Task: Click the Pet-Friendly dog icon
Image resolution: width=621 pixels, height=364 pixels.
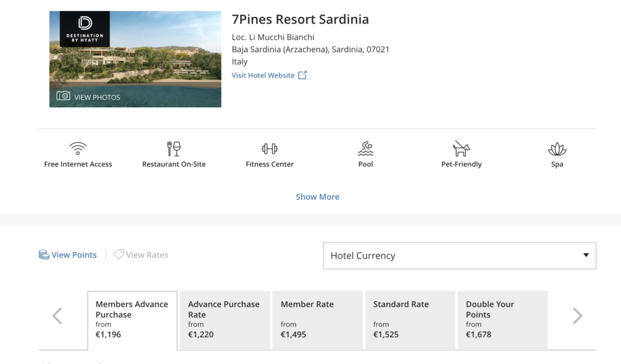Action: 462,149
